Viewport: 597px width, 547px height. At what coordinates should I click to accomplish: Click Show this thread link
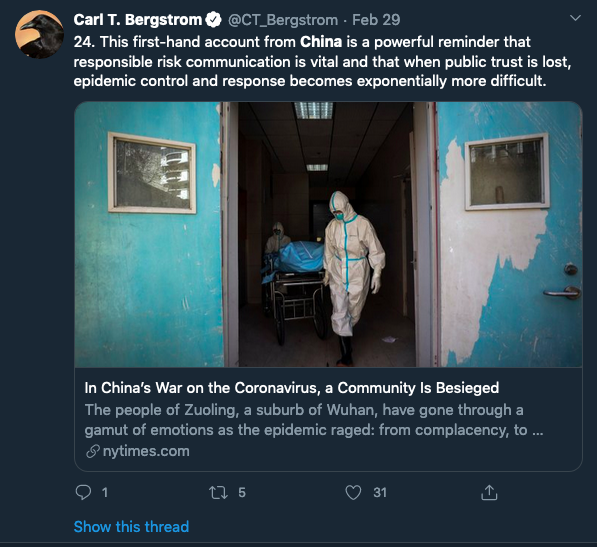tap(131, 527)
